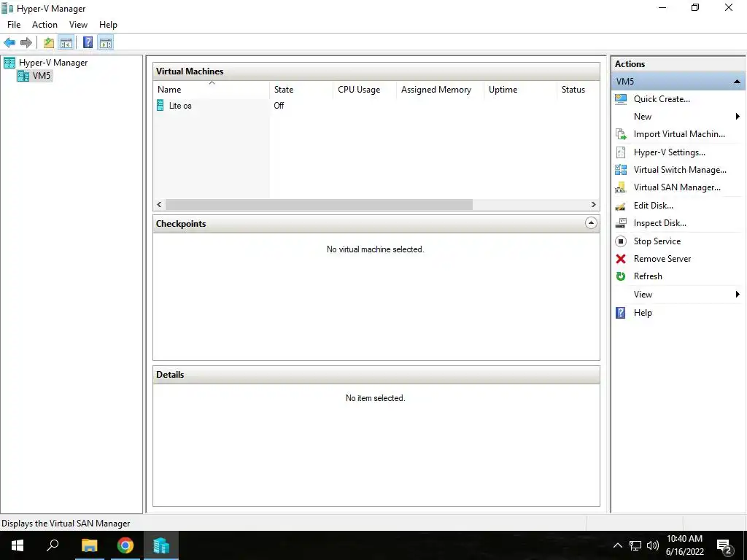This screenshot has width=747, height=560.
Task: Select the Lite os virtual machine
Action: [180, 106]
